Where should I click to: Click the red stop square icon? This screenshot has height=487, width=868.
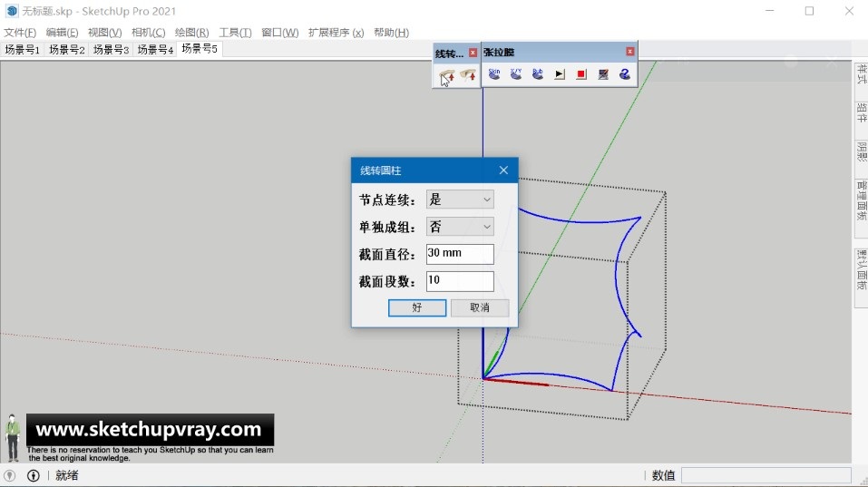coord(581,74)
